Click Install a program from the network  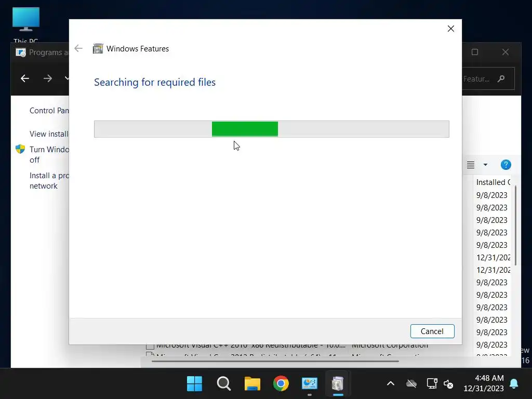pos(49,180)
